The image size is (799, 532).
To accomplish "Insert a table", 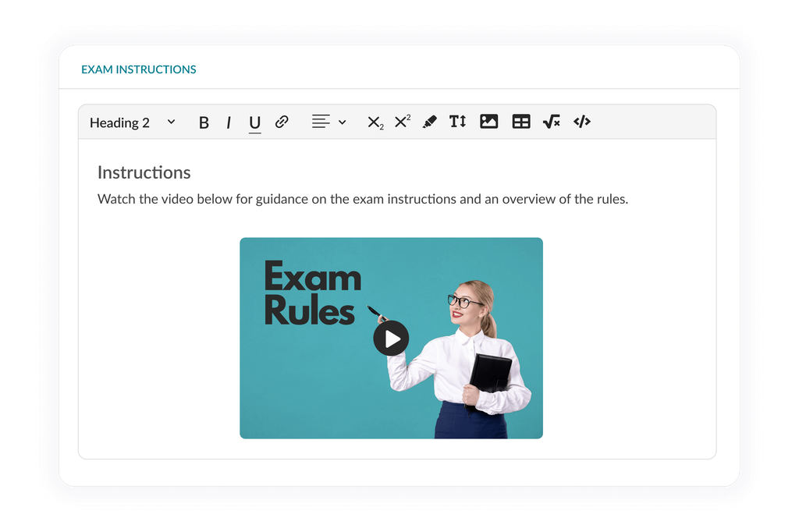I will [x=520, y=122].
